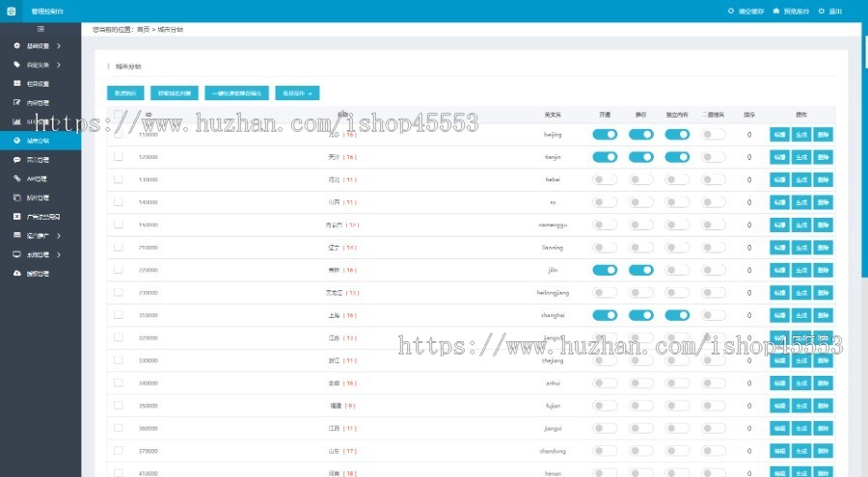Click the circle icon beside 清空缓存

pos(731,11)
